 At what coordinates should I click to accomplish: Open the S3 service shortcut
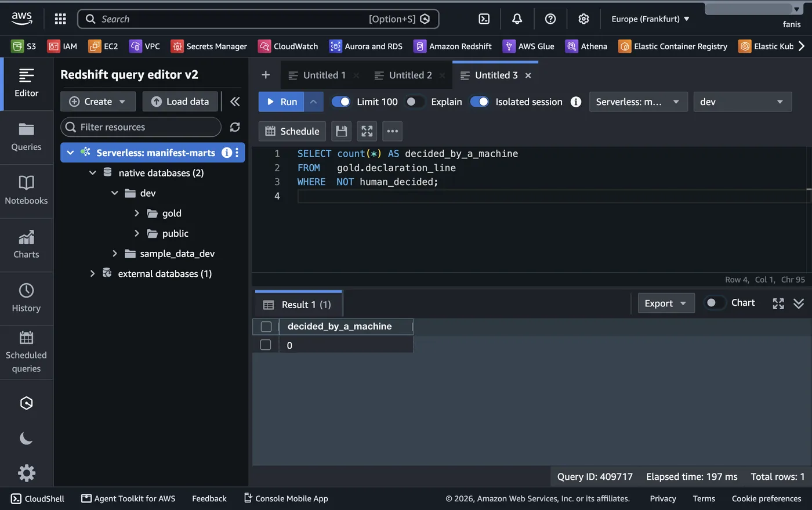point(24,46)
